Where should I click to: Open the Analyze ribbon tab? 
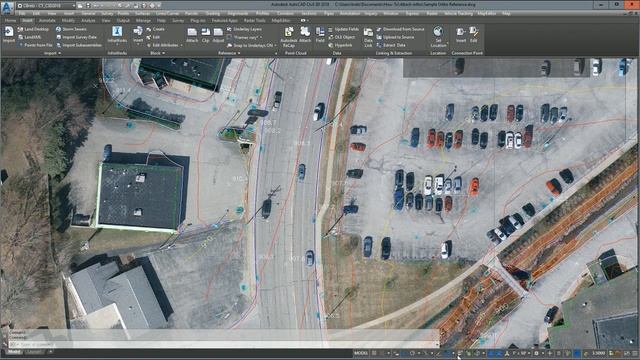click(88, 20)
